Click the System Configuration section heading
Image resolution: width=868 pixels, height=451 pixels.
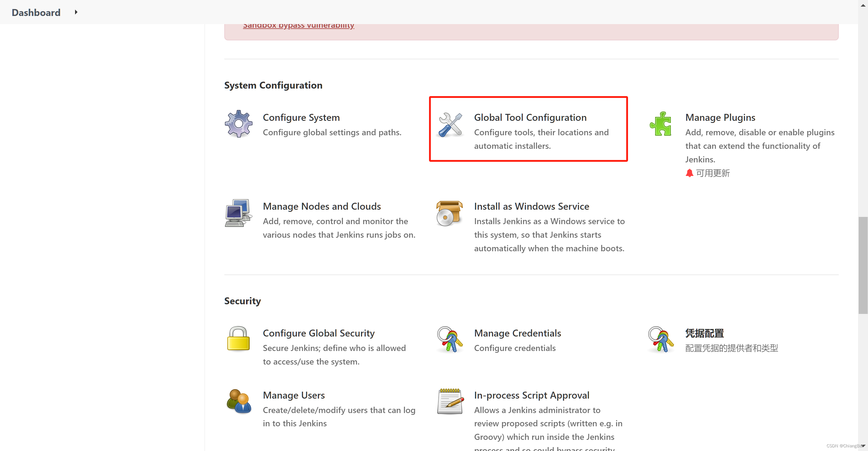[273, 85]
